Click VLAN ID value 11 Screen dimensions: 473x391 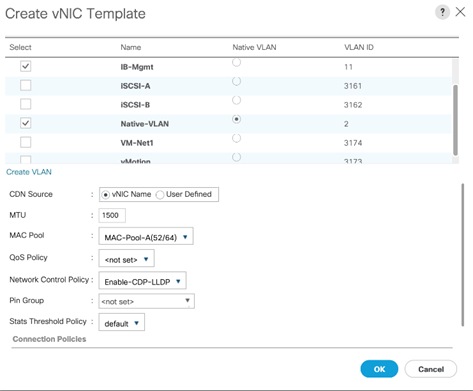coord(348,67)
